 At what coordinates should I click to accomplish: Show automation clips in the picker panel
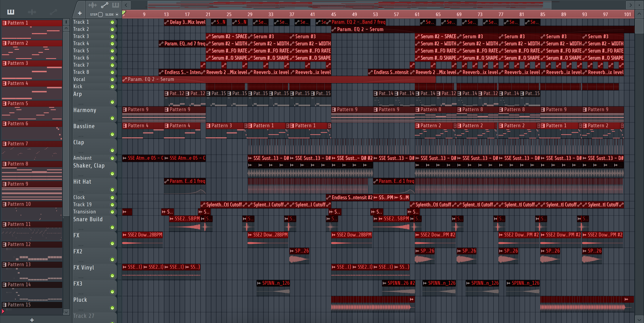tap(53, 12)
